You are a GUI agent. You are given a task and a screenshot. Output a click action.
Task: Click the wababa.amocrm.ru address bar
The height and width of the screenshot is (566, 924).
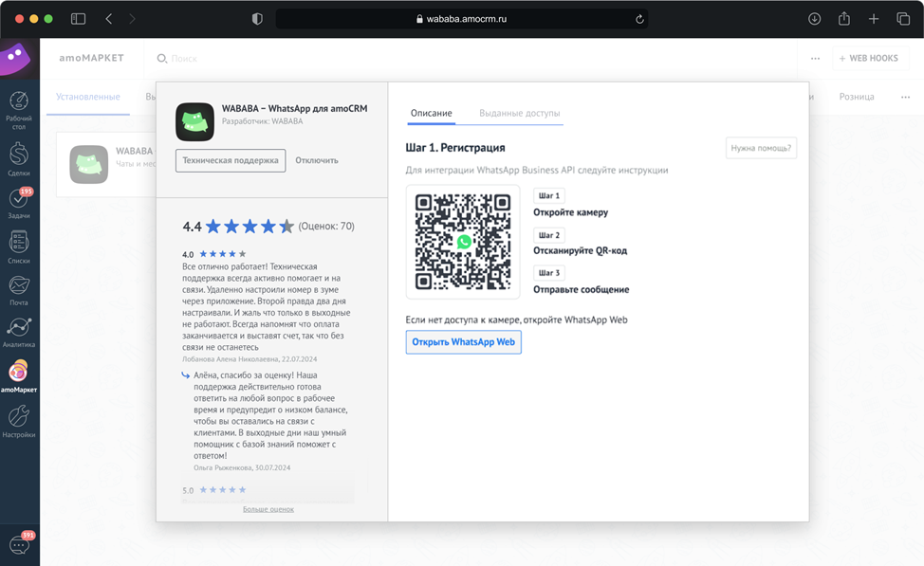pyautogui.click(x=462, y=19)
